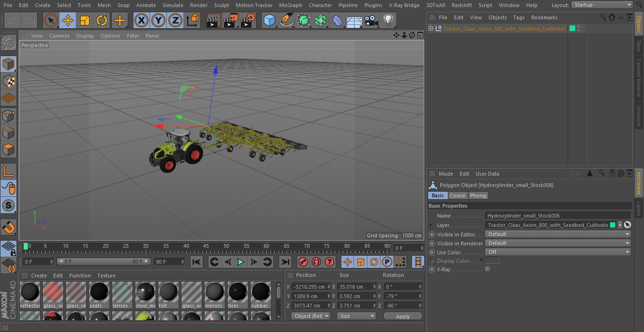Image resolution: width=644 pixels, height=332 pixels.
Task: Toggle autokeying button
Action: click(x=316, y=262)
